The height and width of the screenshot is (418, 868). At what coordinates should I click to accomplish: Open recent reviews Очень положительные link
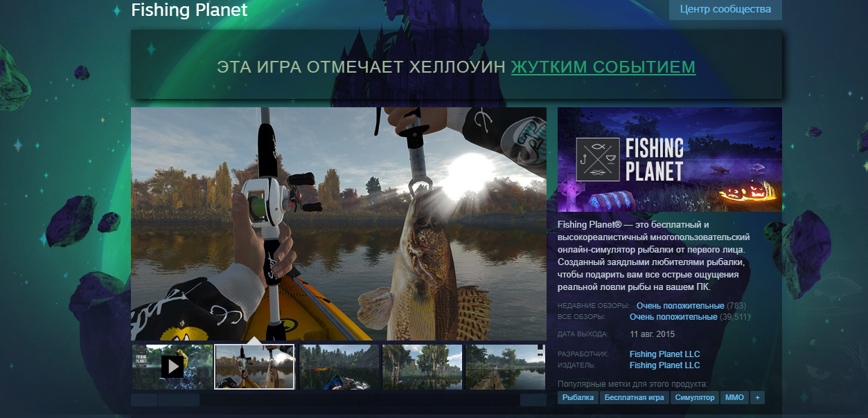[680, 306]
